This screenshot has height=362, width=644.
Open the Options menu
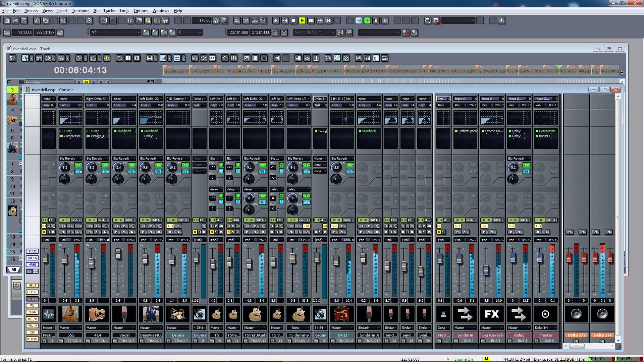(x=141, y=11)
